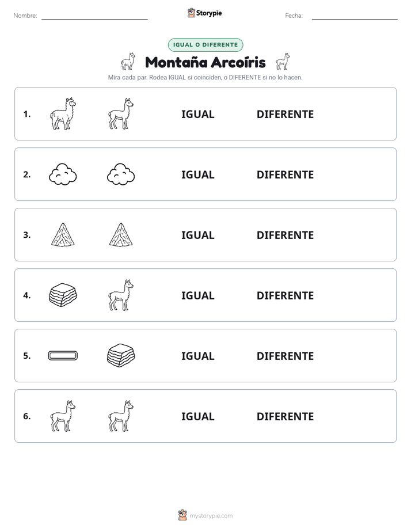411x532 pixels.
Task: Click the rounded rectangle in row 5
Action: click(x=63, y=356)
